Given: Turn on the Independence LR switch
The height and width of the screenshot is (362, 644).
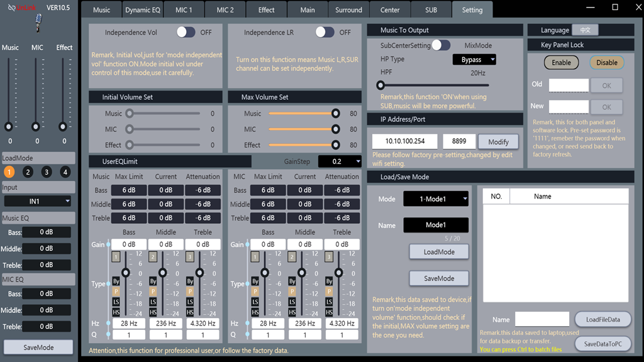Looking at the screenshot, I should click(x=325, y=32).
